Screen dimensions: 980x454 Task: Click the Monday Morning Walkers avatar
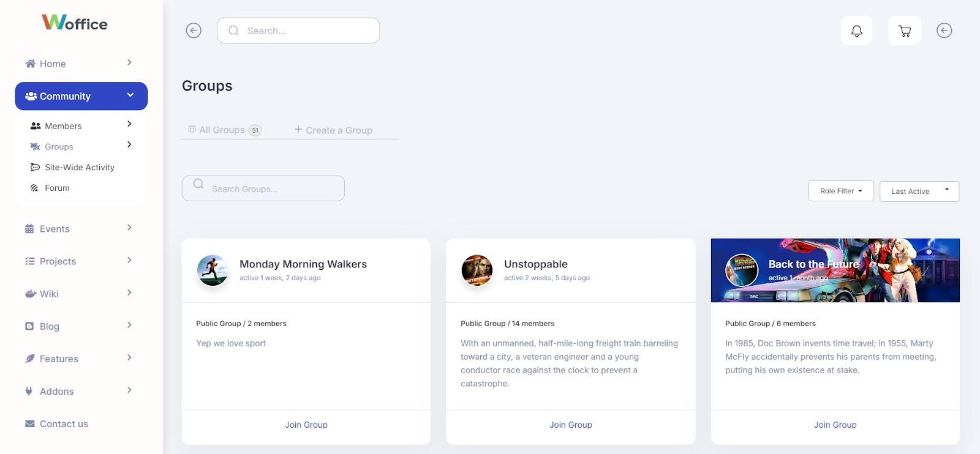[x=213, y=270]
